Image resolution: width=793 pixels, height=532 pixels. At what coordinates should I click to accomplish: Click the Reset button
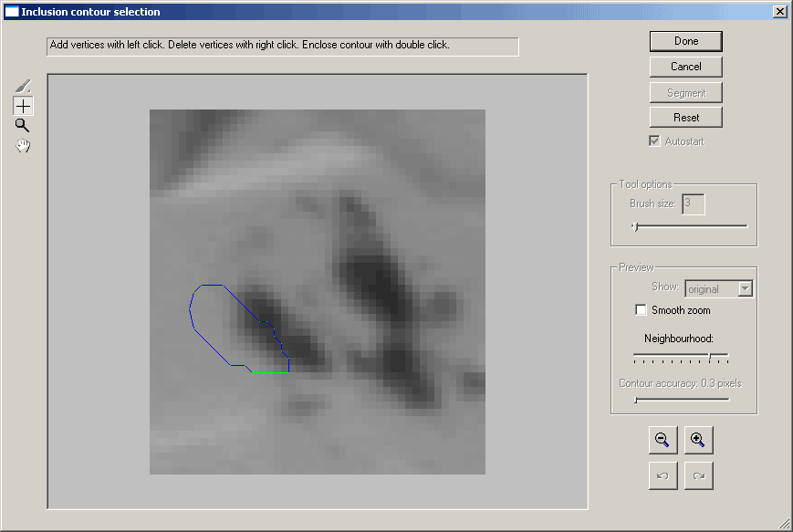point(686,118)
